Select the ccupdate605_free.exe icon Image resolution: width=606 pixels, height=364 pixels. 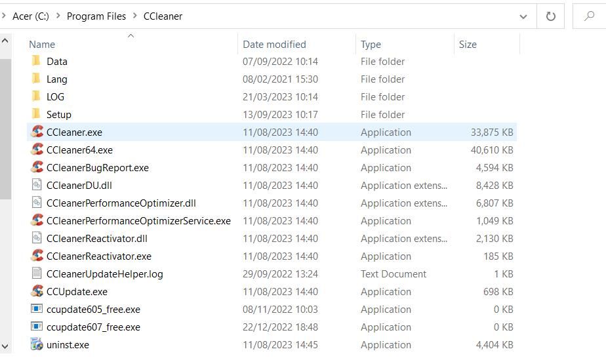37,309
